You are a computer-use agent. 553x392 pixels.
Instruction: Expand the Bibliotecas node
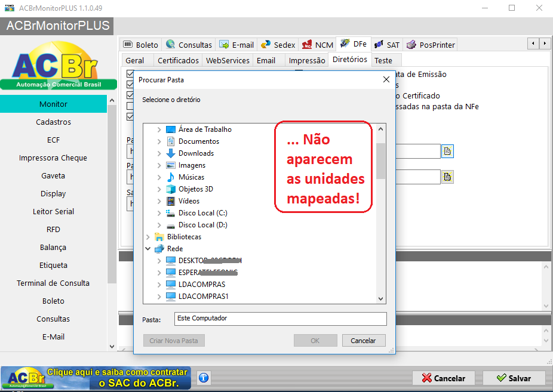[148, 237]
